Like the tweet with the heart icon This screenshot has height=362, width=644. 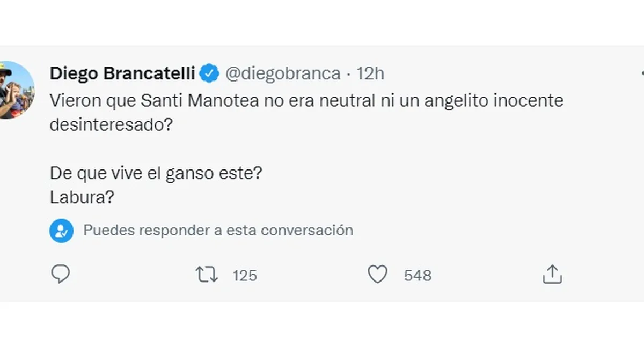[x=377, y=275]
